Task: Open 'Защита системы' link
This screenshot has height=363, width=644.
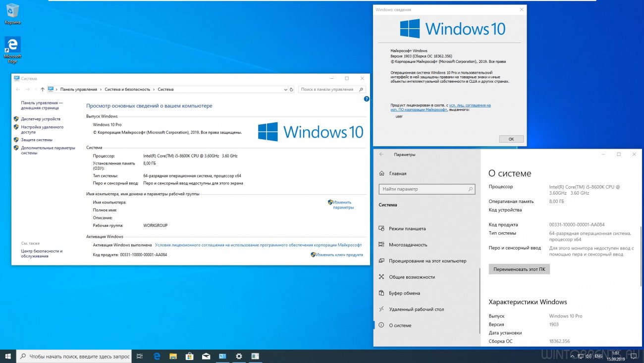Action: pos(37,140)
